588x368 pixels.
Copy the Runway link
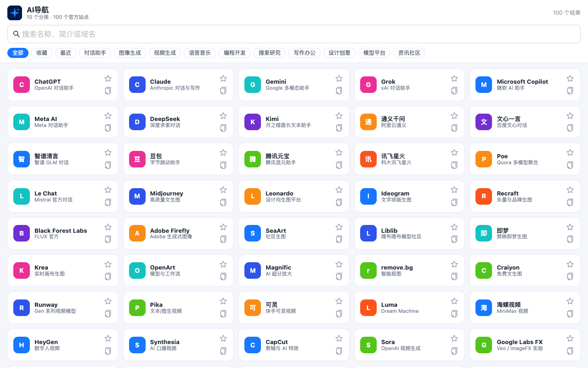[x=108, y=314]
